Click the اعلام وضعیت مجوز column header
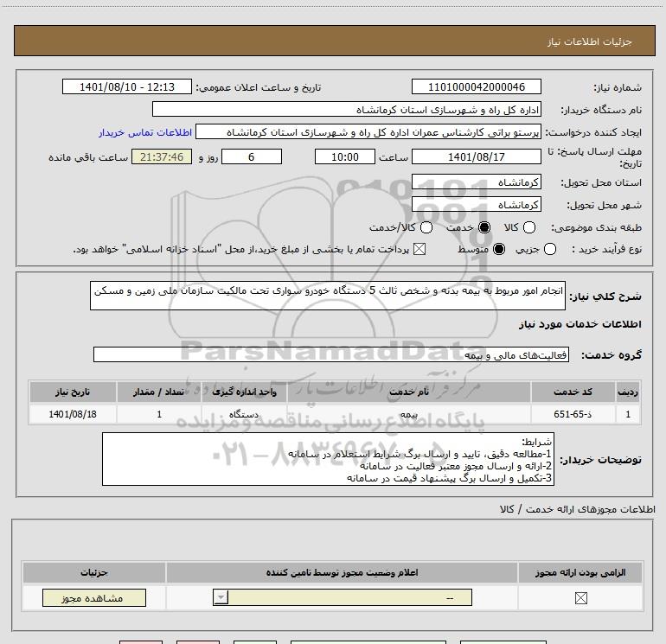 tap(342, 572)
